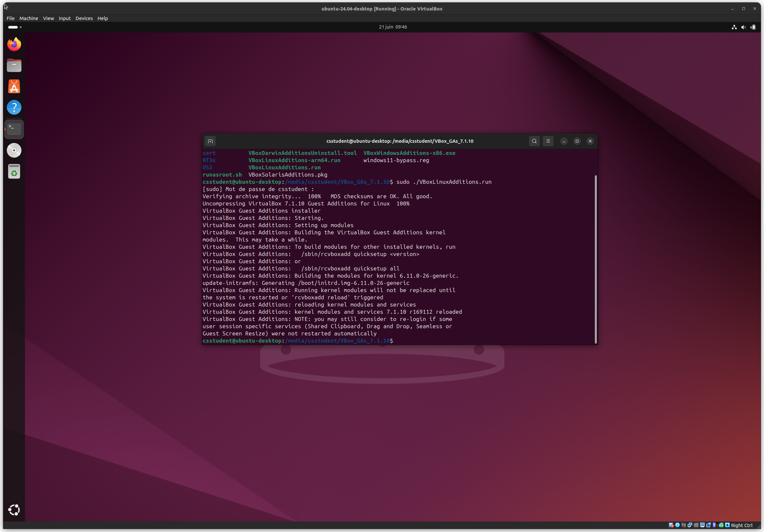Click the network icon in the top bar
The height and width of the screenshot is (532, 764).
[734, 27]
